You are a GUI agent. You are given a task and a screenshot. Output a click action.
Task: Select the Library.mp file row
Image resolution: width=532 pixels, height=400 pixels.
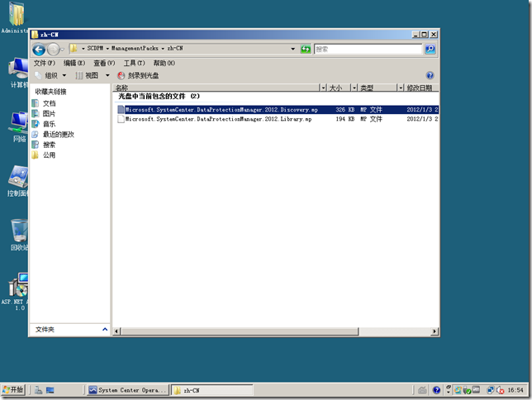278,119
